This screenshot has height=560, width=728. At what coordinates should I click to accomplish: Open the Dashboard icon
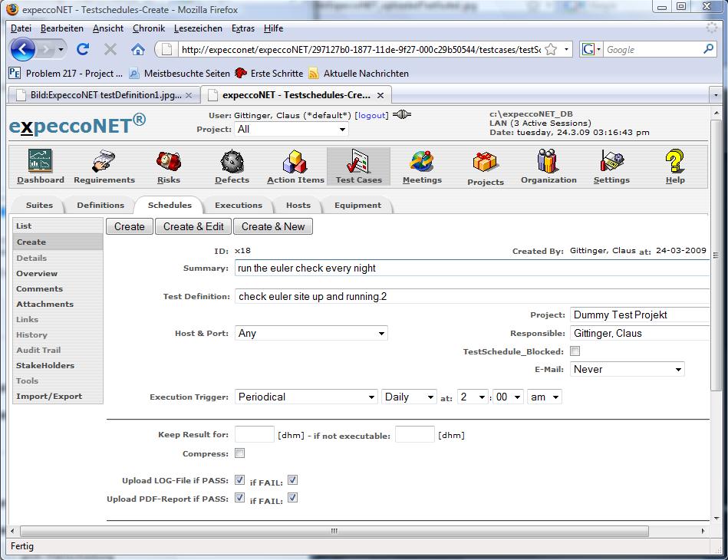click(41, 162)
